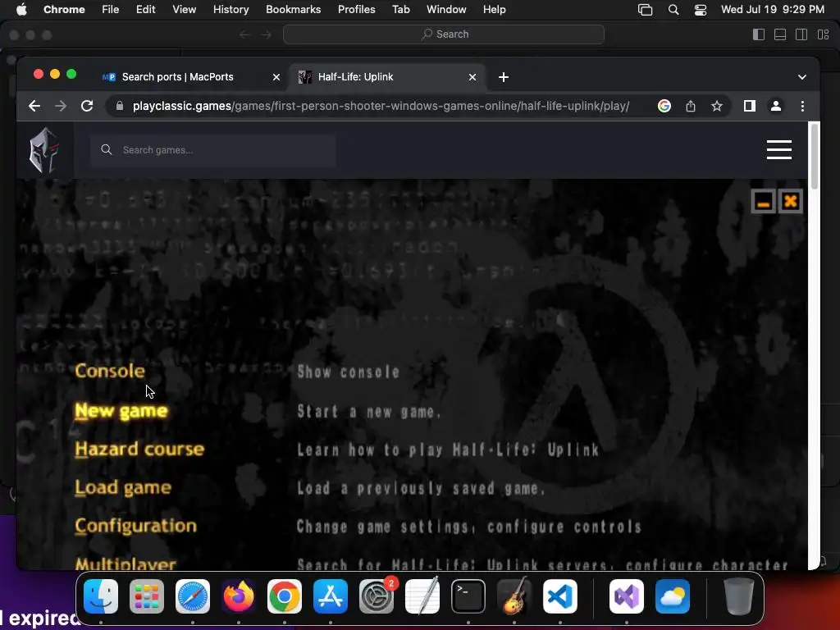Start a New game
Image resolution: width=840 pixels, height=630 pixels.
(x=121, y=411)
